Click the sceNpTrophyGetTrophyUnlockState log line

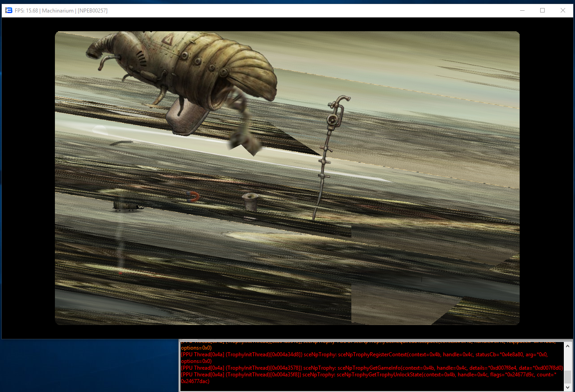point(368,378)
